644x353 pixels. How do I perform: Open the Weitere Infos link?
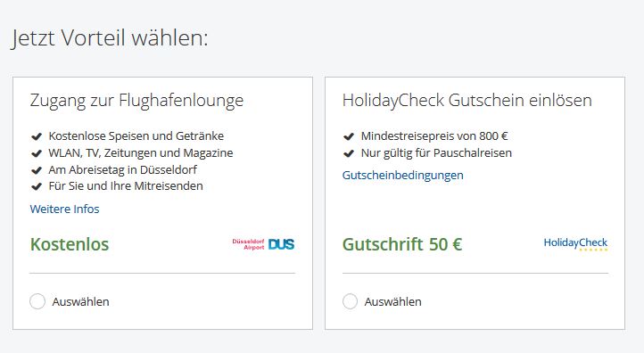[64, 209]
